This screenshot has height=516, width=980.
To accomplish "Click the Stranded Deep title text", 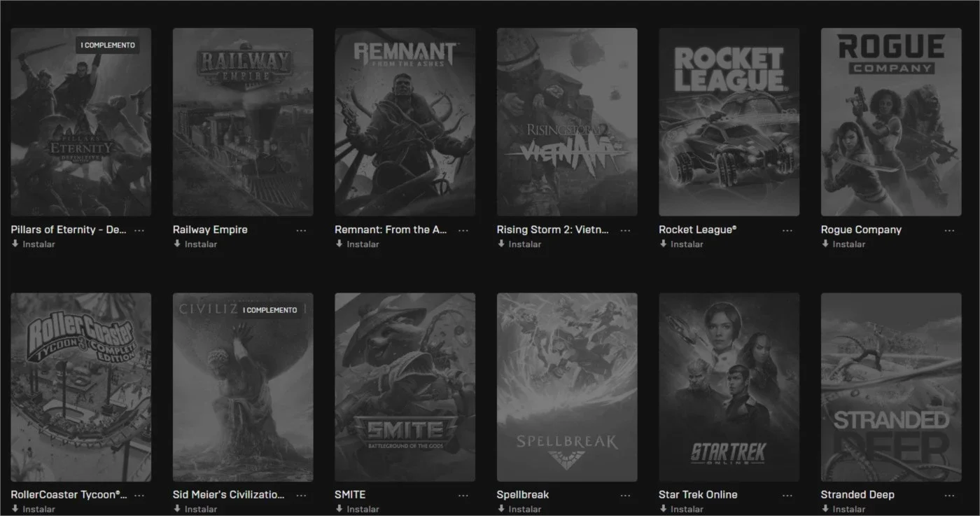I will [x=857, y=494].
